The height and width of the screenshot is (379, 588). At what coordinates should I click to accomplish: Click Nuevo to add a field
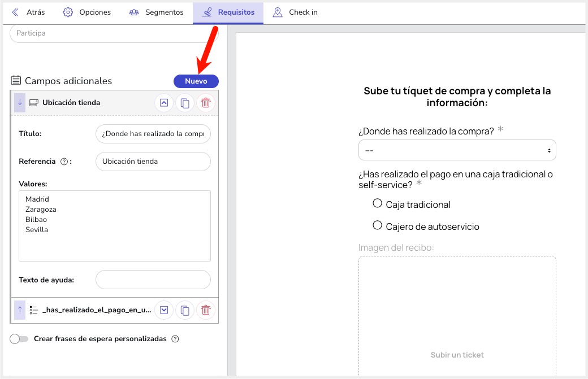(196, 81)
